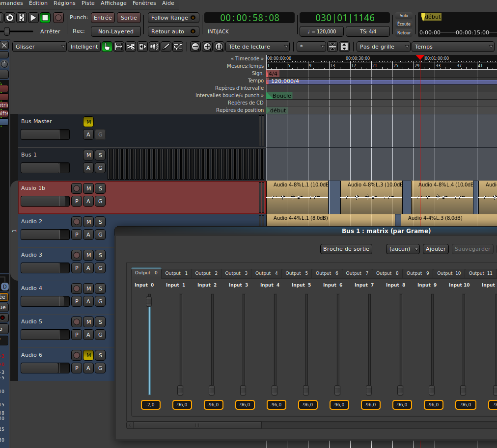This screenshot has width=497, height=448.
Task: Click the zoom in magnifier icon
Action: coord(207,47)
